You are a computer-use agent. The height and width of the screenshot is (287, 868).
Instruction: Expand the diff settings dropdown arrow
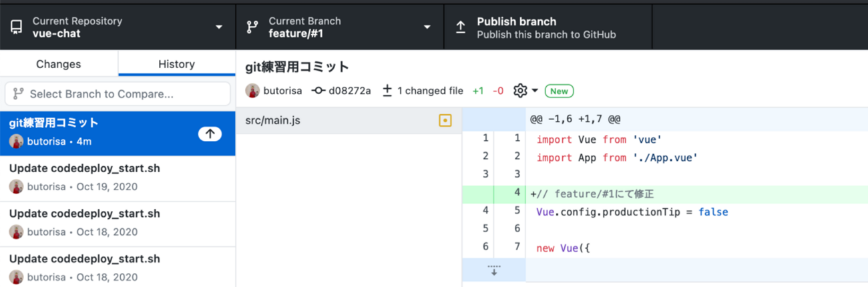pos(535,90)
